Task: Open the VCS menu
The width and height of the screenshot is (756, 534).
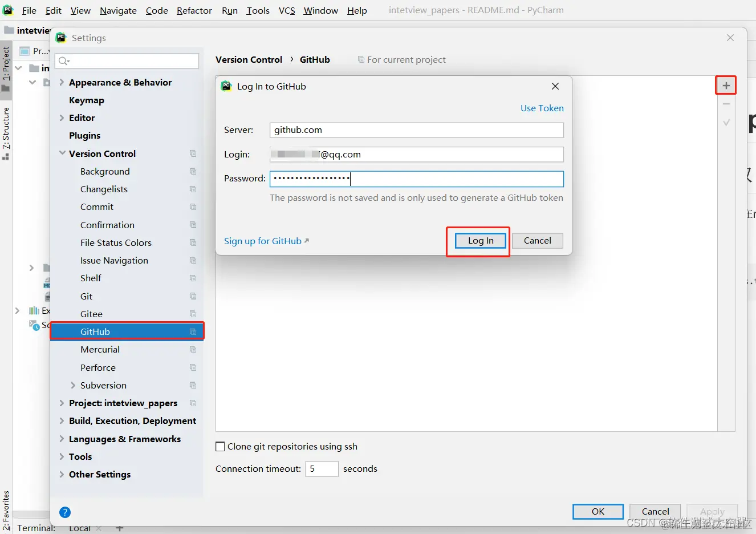Action: 287,10
